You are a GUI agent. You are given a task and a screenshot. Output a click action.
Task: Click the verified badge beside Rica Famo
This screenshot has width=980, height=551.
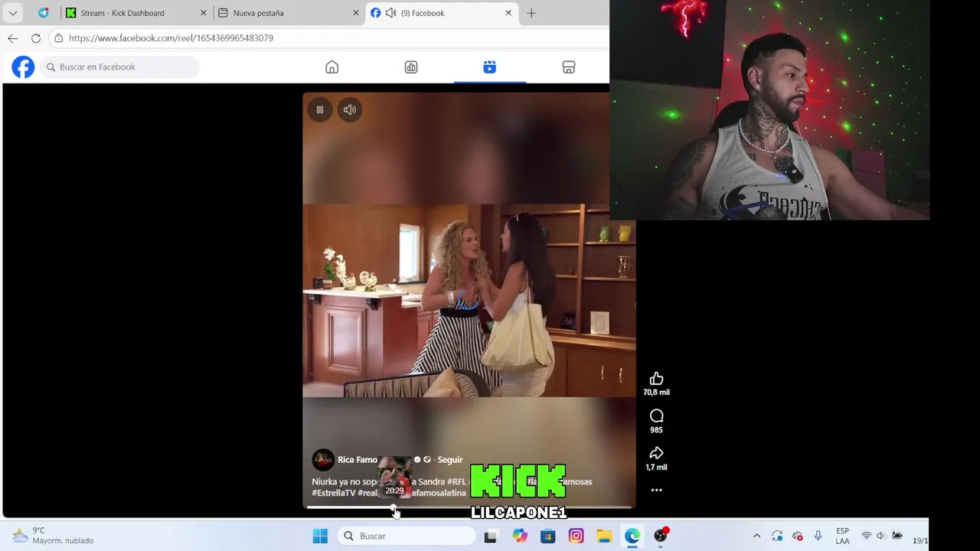417,460
